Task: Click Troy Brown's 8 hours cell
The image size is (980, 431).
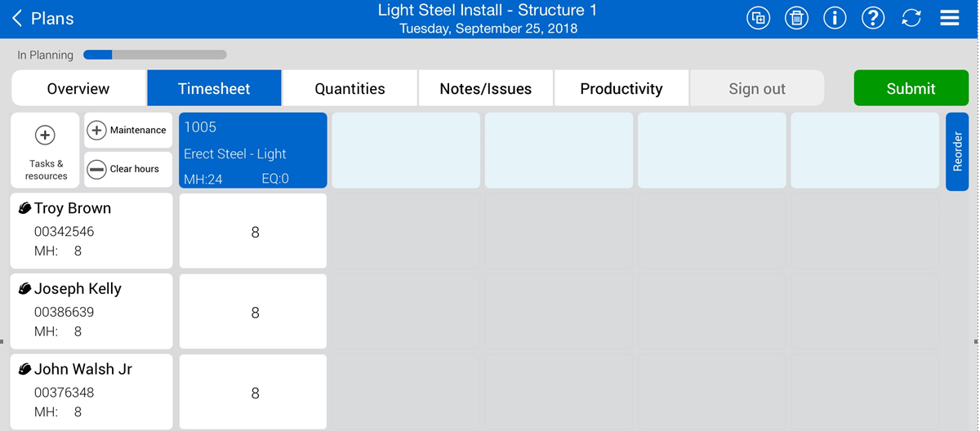Action: [x=253, y=232]
